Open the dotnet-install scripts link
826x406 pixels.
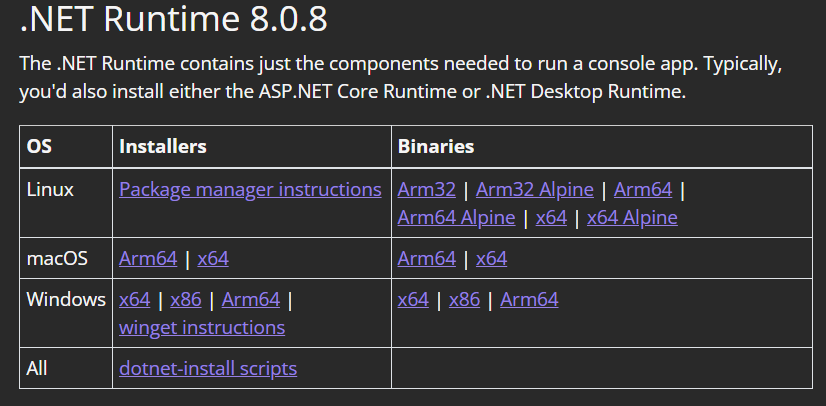tap(208, 368)
